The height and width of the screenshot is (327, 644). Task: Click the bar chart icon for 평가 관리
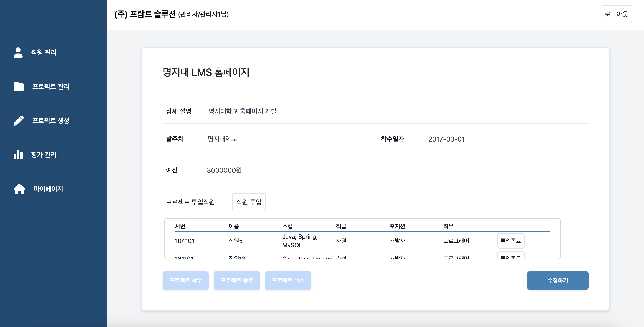(18, 155)
